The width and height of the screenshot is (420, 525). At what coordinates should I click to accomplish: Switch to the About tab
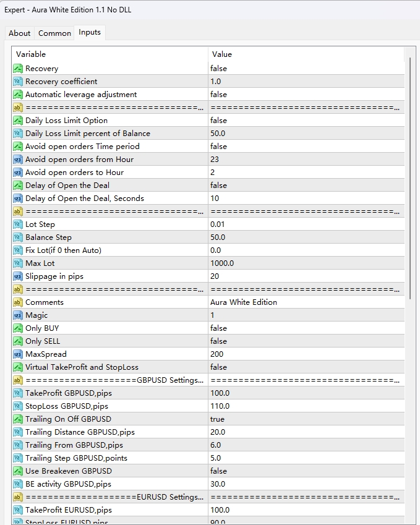click(x=19, y=33)
